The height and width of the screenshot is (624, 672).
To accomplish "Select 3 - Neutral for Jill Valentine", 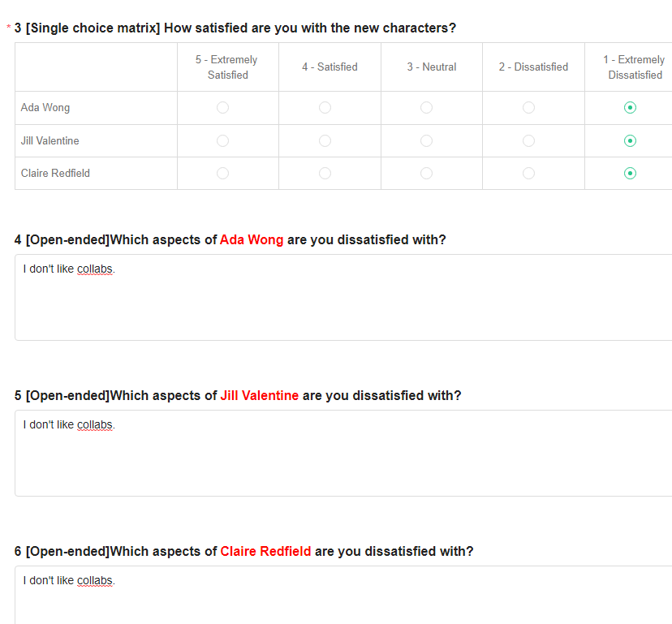I will pos(426,140).
